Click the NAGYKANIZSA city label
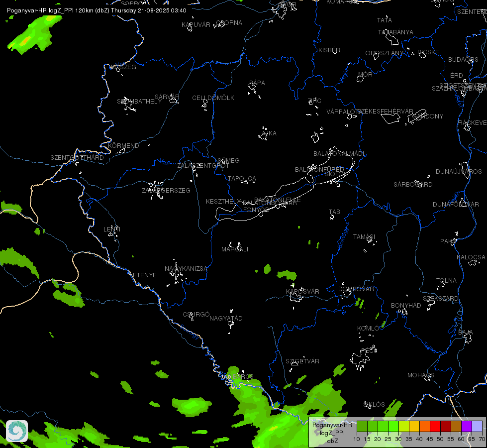Screen dimensions: 487x448 coord(186,269)
